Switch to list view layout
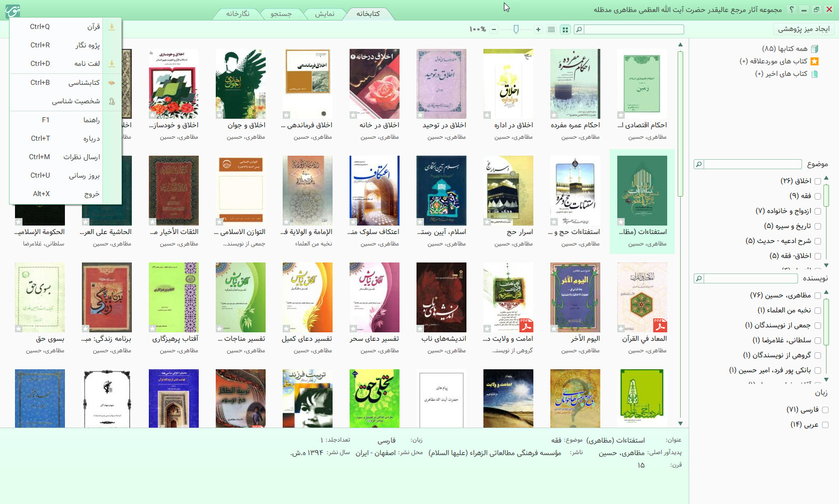839x504 pixels. (551, 30)
